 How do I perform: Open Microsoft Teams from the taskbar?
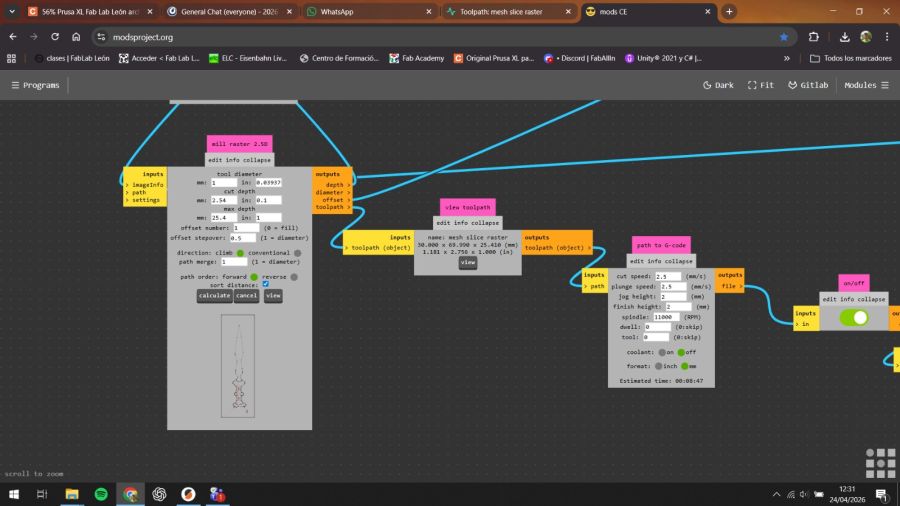(x=217, y=494)
